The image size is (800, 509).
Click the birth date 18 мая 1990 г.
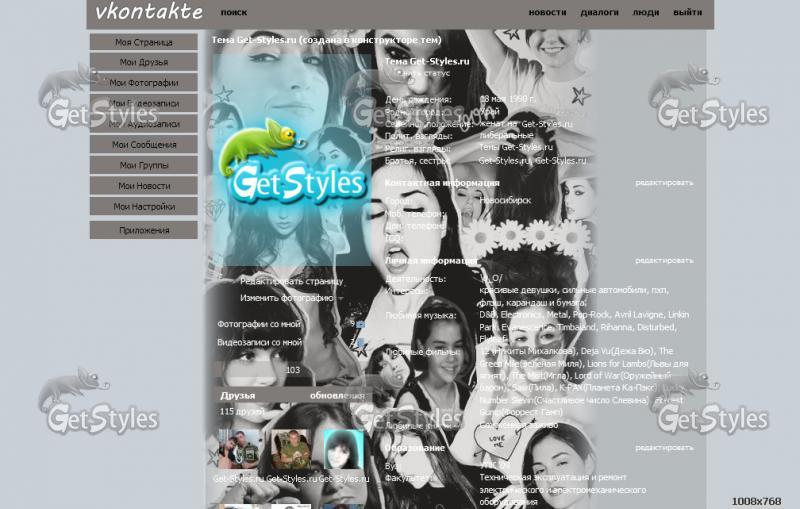(507, 99)
